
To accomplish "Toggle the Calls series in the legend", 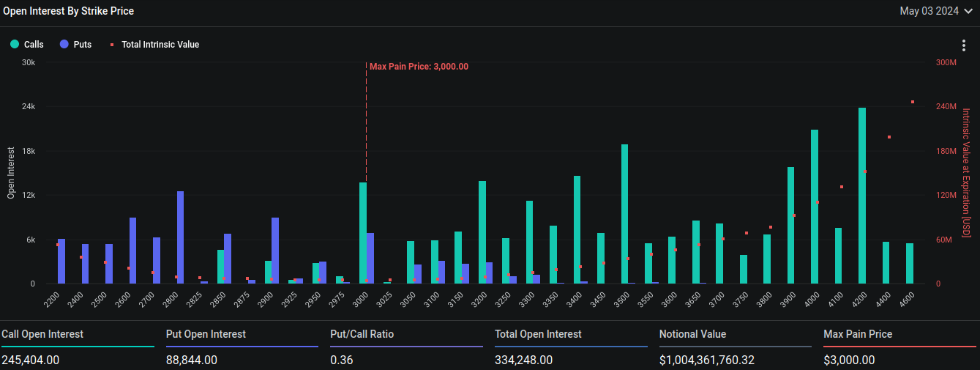I will 34,45.
